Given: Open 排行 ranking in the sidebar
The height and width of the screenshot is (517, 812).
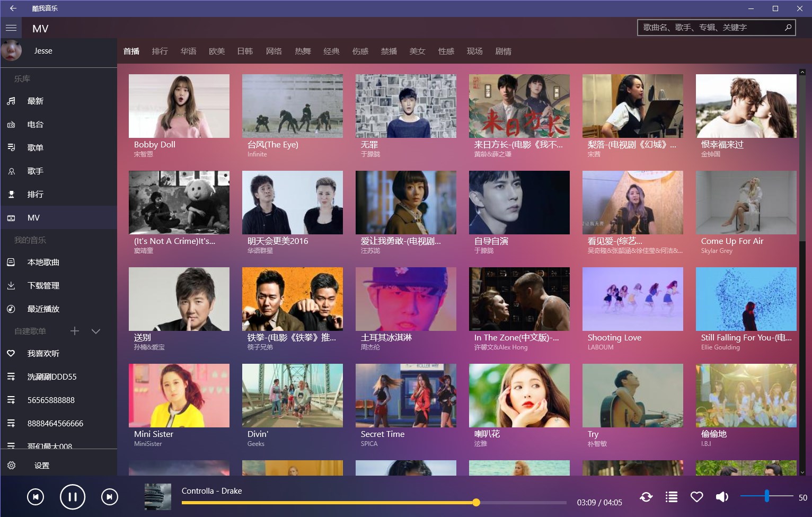Looking at the screenshot, I should coord(58,195).
